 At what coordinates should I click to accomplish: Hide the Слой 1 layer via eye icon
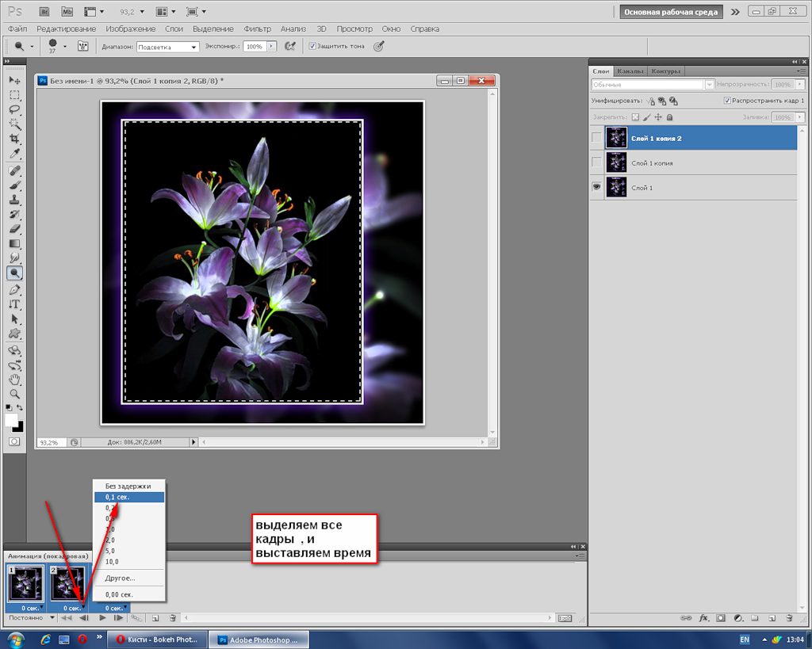tap(596, 187)
